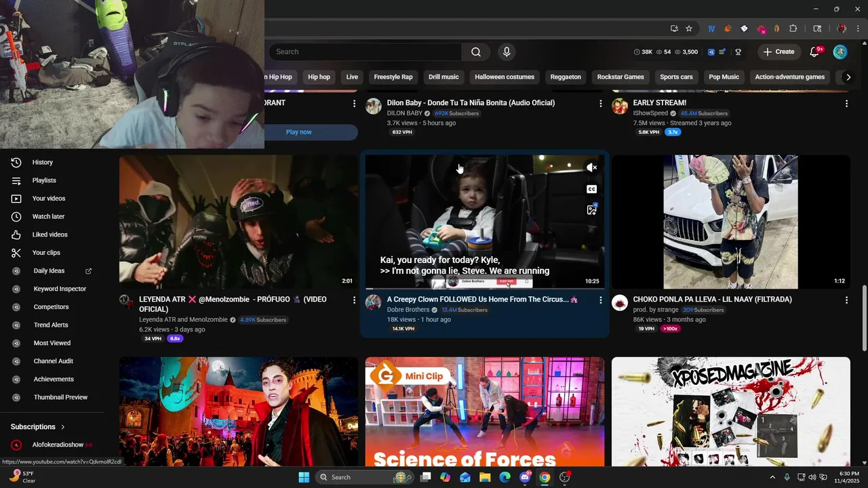Click the Create button
Screen dimensions: 868x488
[x=778, y=52]
